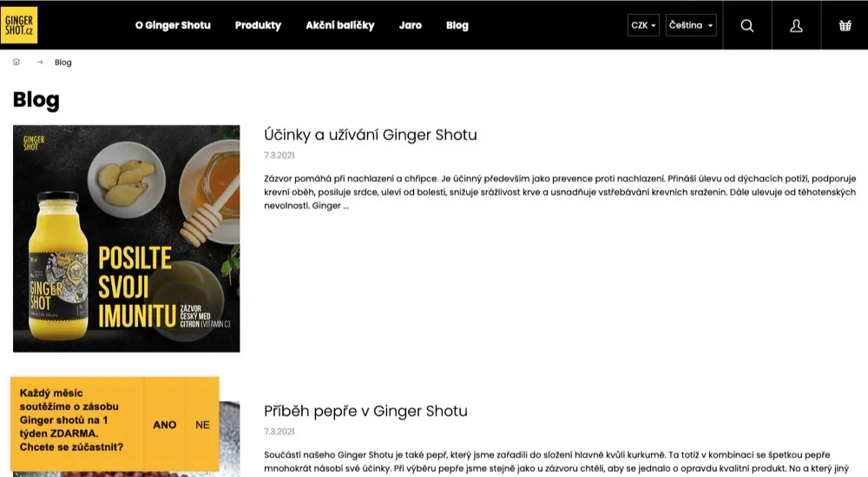Click the home breadcrumb icon
The image size is (868, 477).
(16, 62)
